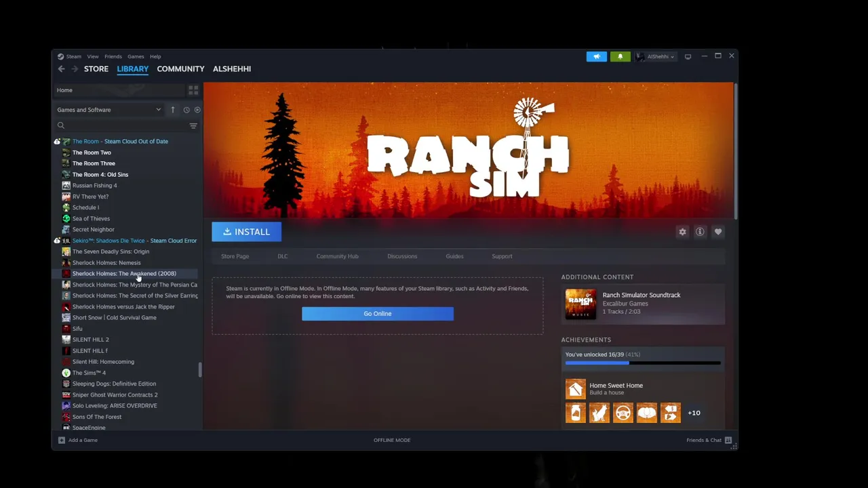Switch to the COMMUNITY tab
The width and height of the screenshot is (868, 488).
click(180, 69)
